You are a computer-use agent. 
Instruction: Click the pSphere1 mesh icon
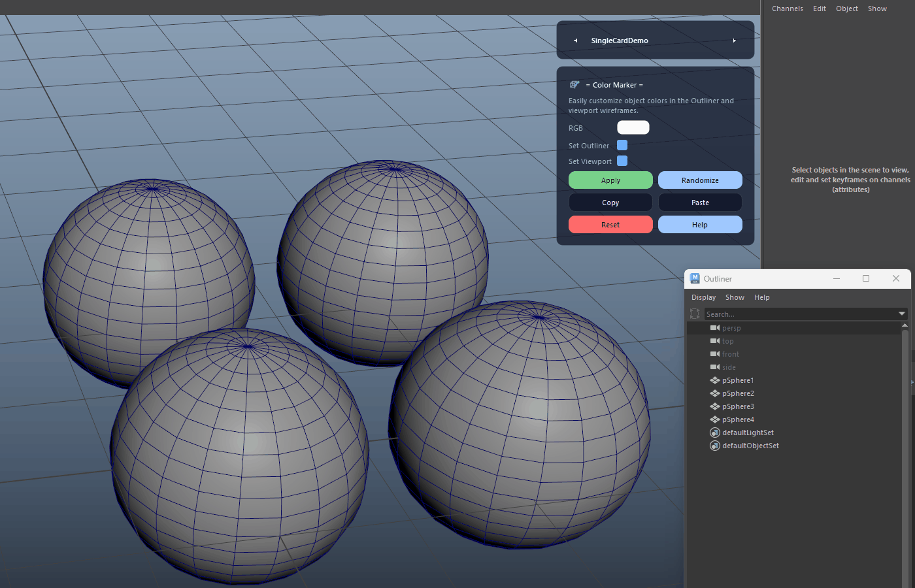(715, 380)
